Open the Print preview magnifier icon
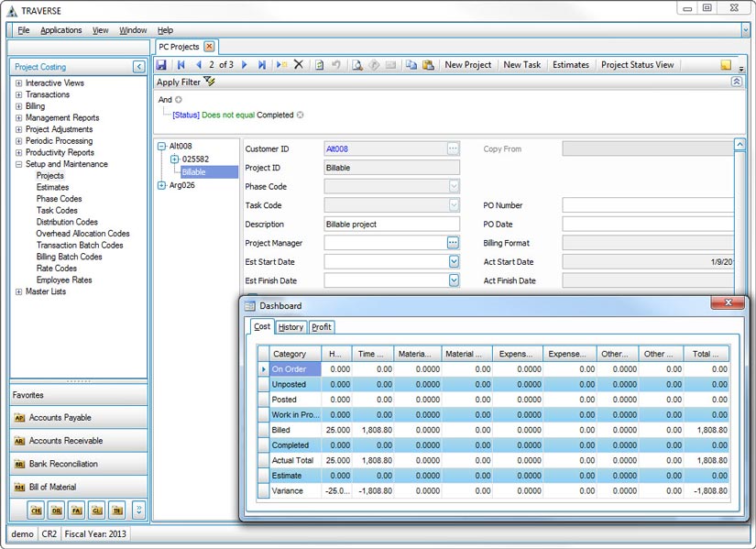This screenshot has width=756, height=549. [357, 64]
